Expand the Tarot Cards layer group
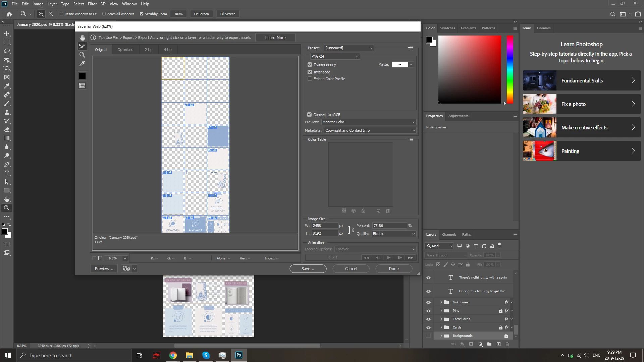The width and height of the screenshot is (644, 362). click(441, 319)
